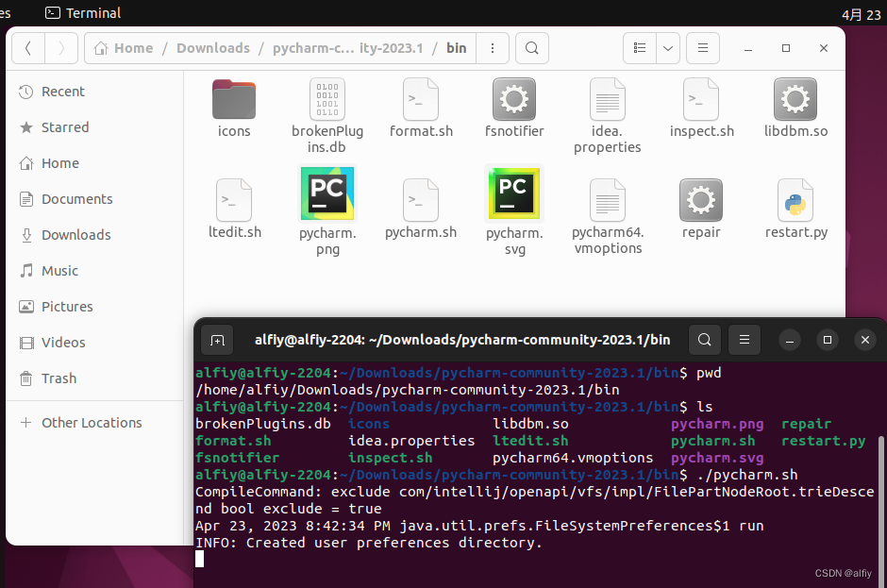Click 'pycharm64.vmoptions' in terminal ls output

click(573, 458)
